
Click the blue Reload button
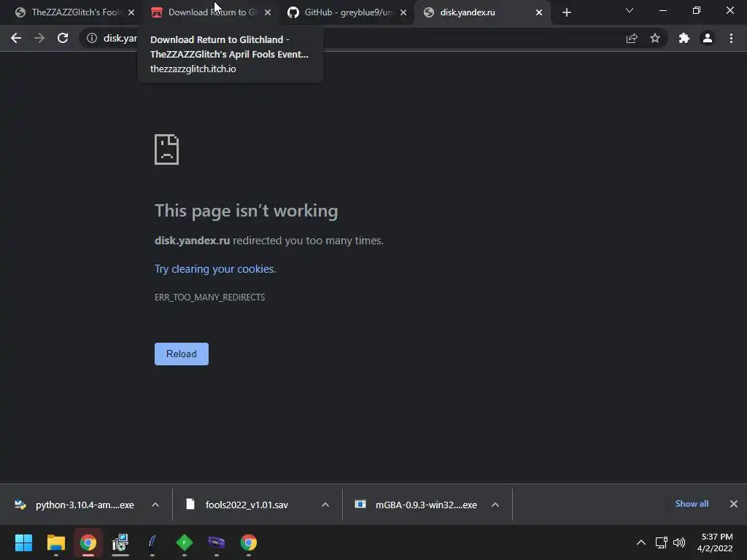[x=182, y=354]
